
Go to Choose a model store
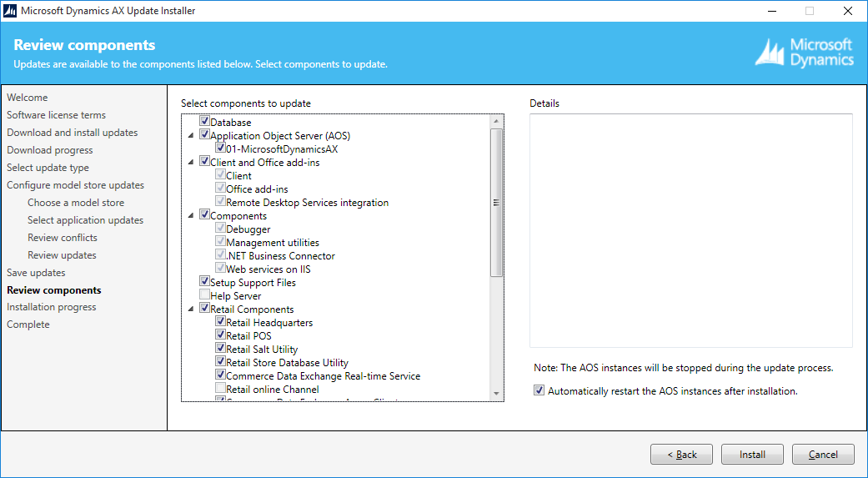click(x=76, y=203)
